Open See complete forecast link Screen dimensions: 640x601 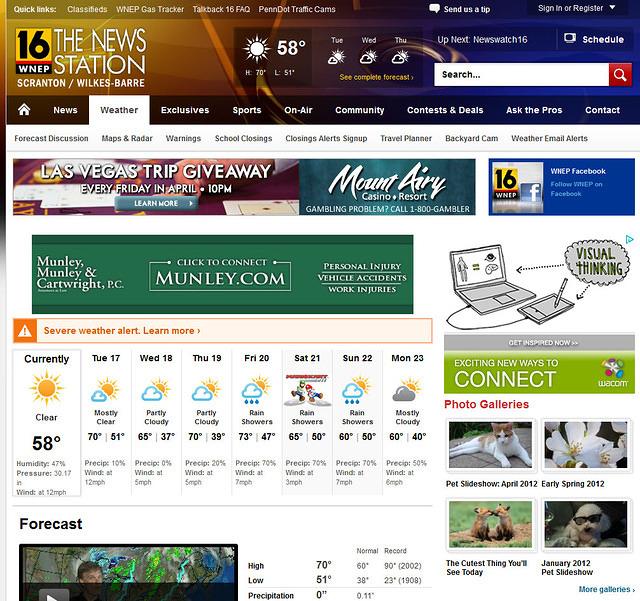coord(376,77)
